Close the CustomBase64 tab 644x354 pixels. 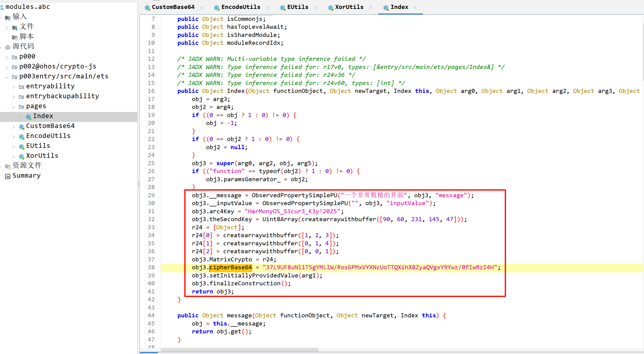pyautogui.click(x=201, y=8)
